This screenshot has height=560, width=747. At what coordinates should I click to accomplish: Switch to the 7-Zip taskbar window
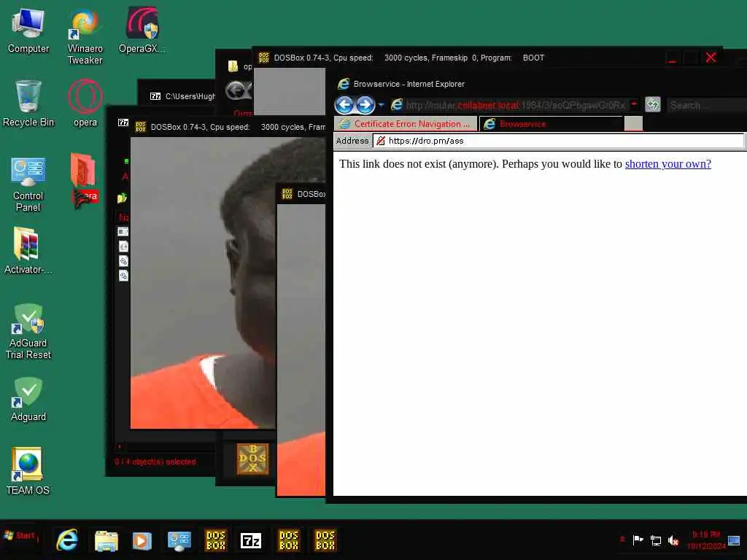click(251, 540)
